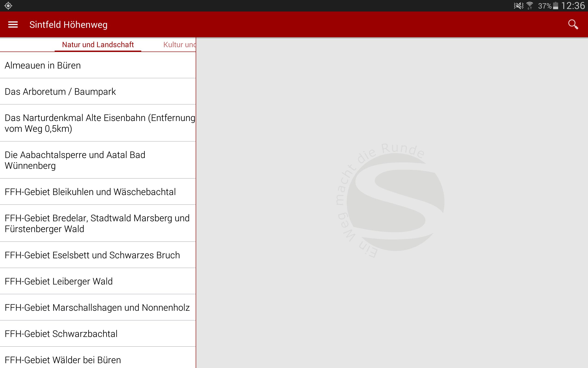588x368 pixels.
Task: Tap the clock showing 12:36
Action: click(x=573, y=6)
